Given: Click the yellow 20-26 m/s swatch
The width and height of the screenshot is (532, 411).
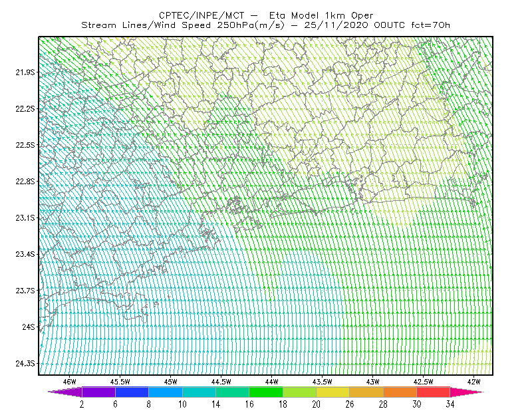Looking at the screenshot, I should [x=333, y=392].
